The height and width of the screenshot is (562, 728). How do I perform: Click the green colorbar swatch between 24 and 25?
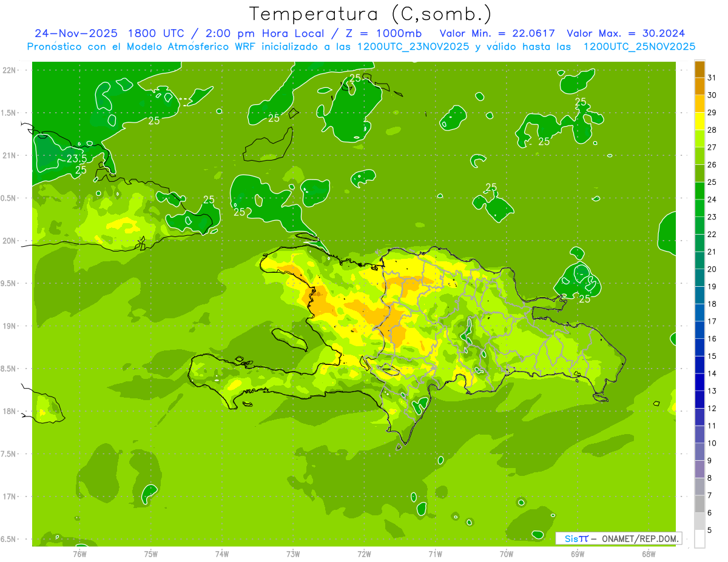click(x=699, y=190)
